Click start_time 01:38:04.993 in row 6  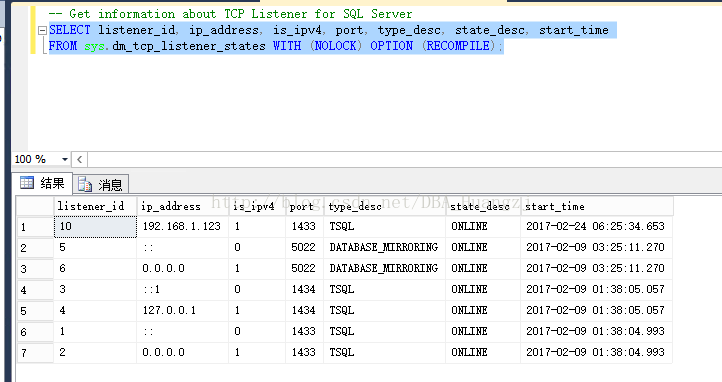[x=597, y=331]
